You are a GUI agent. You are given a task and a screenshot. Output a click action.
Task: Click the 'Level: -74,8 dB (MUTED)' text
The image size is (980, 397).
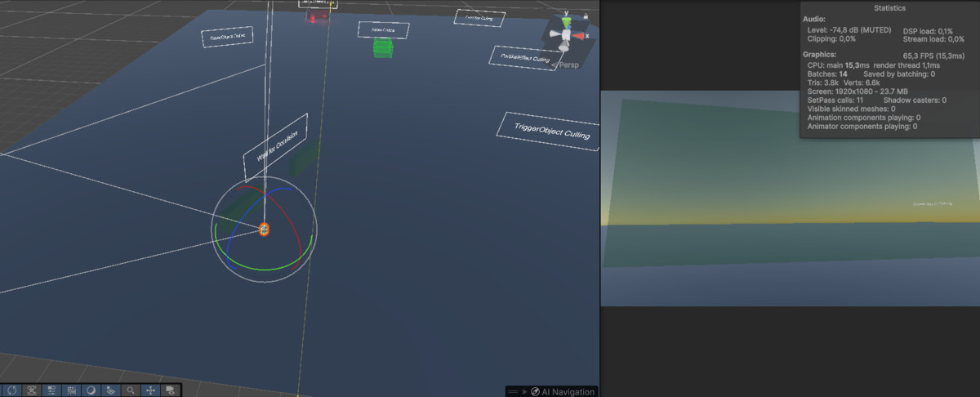point(848,30)
